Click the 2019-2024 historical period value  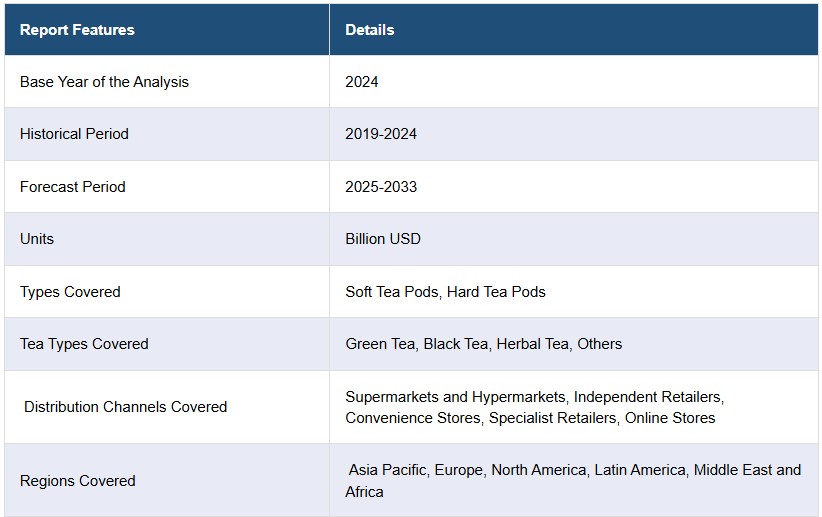pyautogui.click(x=381, y=134)
